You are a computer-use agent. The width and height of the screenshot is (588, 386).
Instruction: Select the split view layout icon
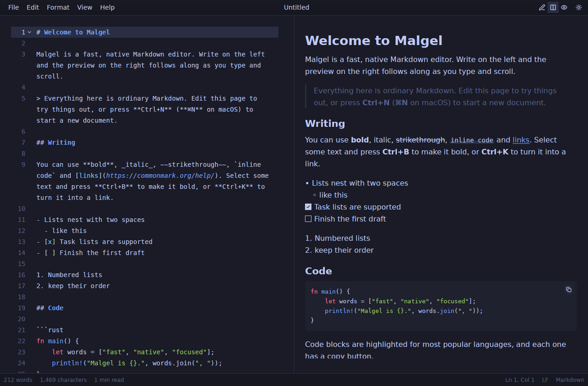click(x=553, y=7)
